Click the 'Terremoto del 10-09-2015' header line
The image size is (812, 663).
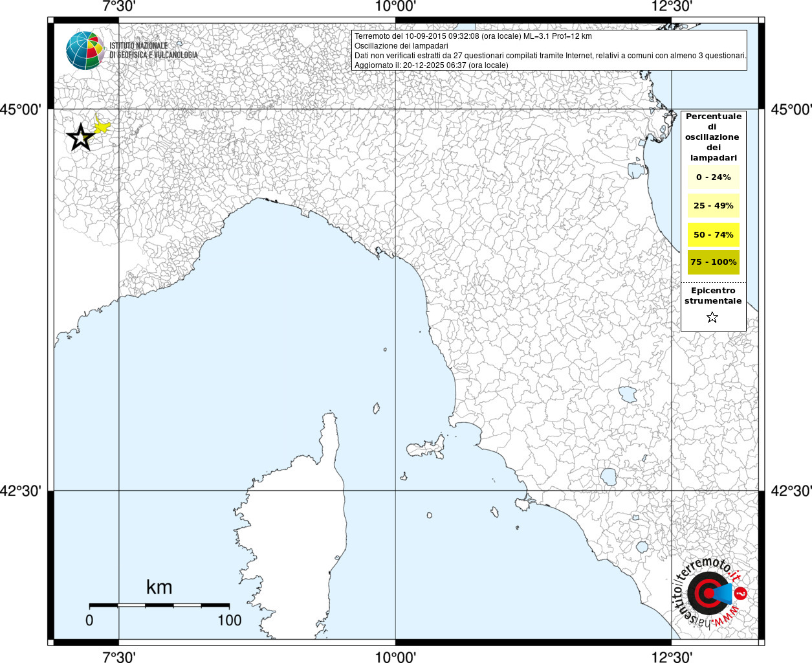click(x=473, y=36)
